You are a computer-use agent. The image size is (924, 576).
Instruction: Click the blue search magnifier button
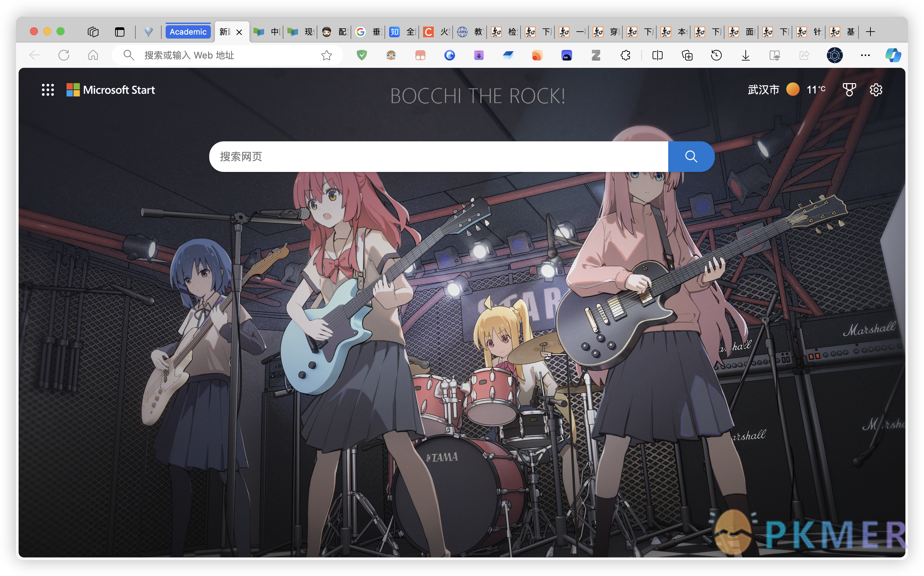(x=691, y=157)
